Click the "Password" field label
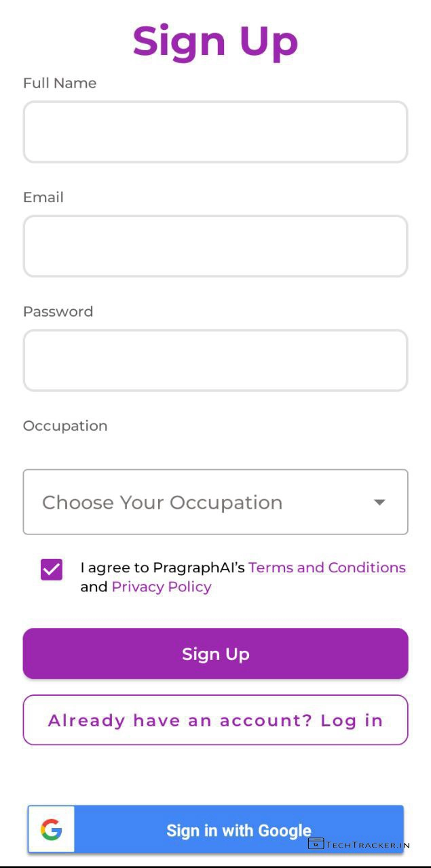 58,312
